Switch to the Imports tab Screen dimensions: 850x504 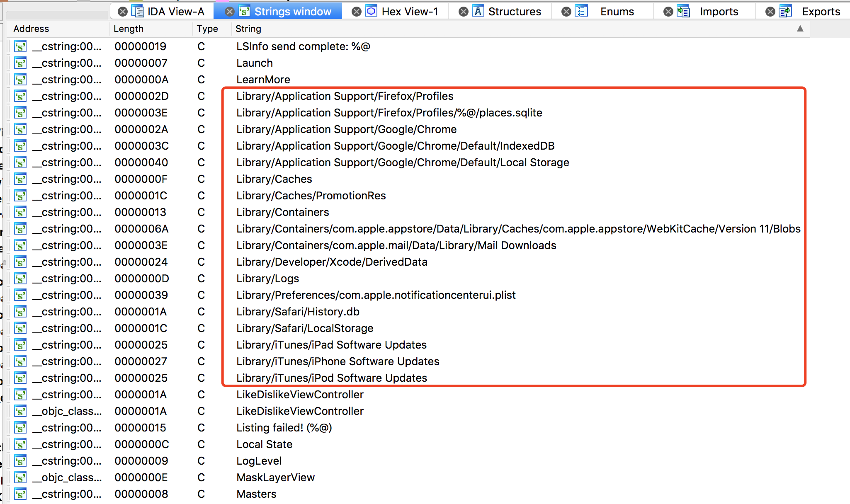(719, 12)
